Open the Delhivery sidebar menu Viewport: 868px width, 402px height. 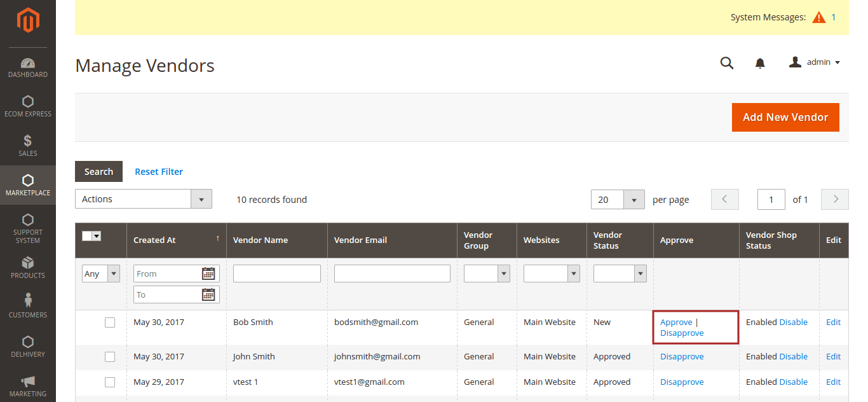(x=28, y=346)
